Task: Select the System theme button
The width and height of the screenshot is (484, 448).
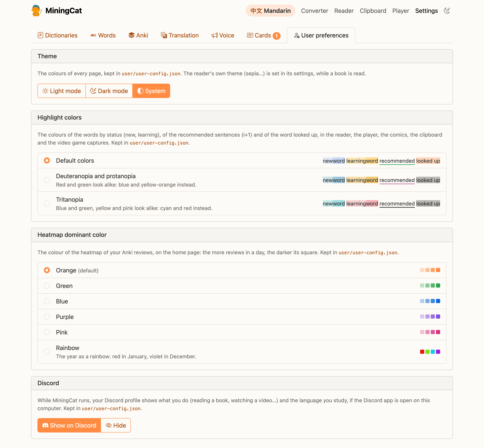Action: tap(151, 91)
